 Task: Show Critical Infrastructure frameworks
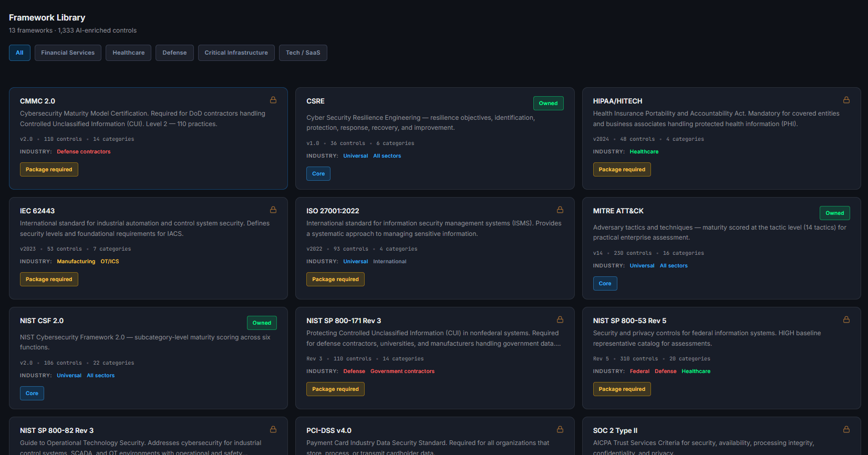(236, 53)
